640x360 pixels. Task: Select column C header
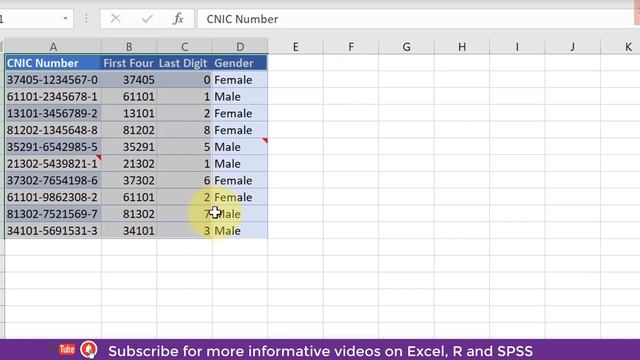184,47
